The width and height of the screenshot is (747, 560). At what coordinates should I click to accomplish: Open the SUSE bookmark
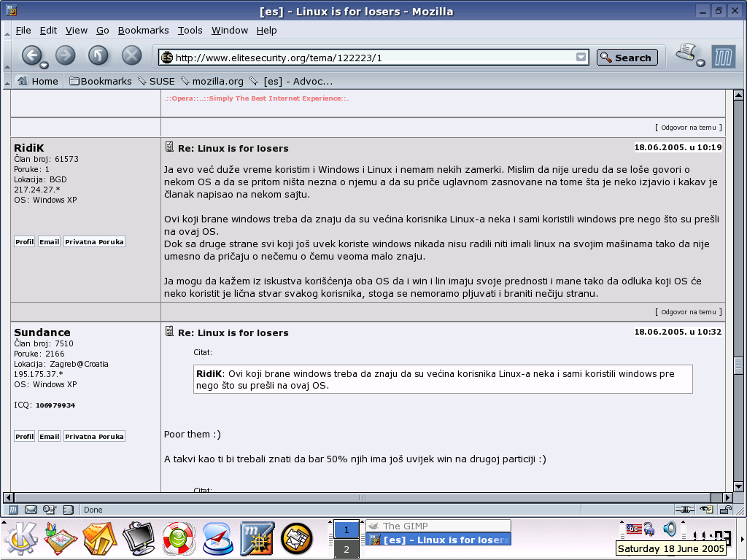coord(156,82)
